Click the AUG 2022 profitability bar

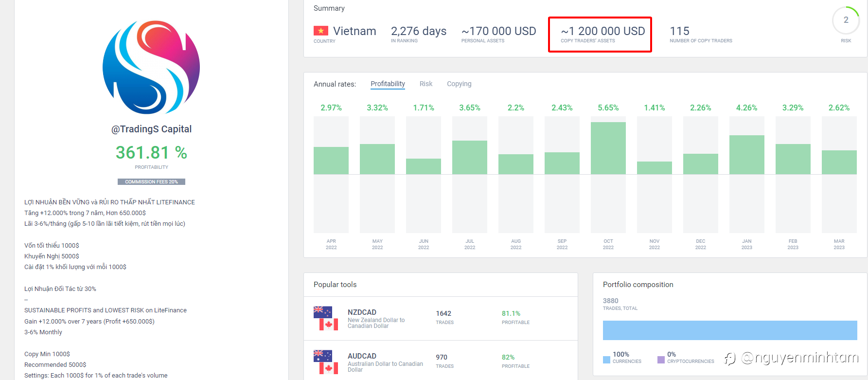(x=516, y=164)
